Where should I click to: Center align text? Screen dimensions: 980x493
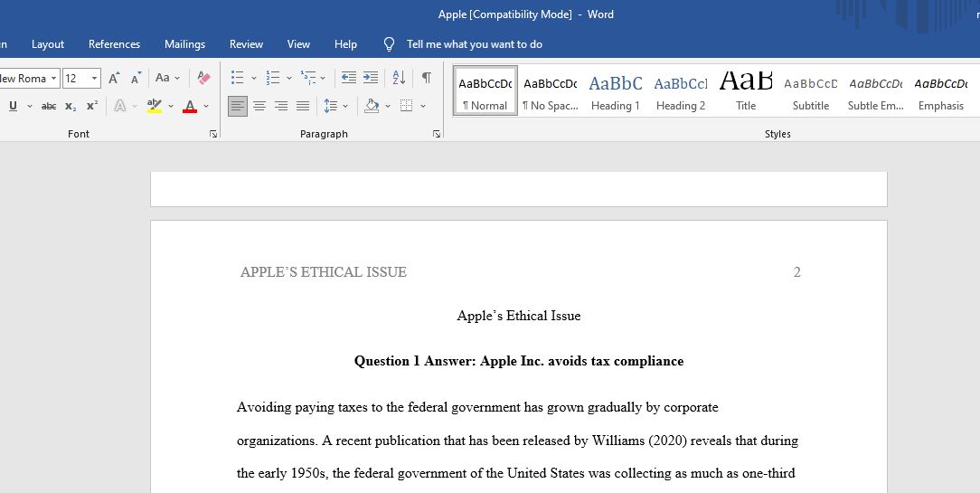pyautogui.click(x=259, y=107)
